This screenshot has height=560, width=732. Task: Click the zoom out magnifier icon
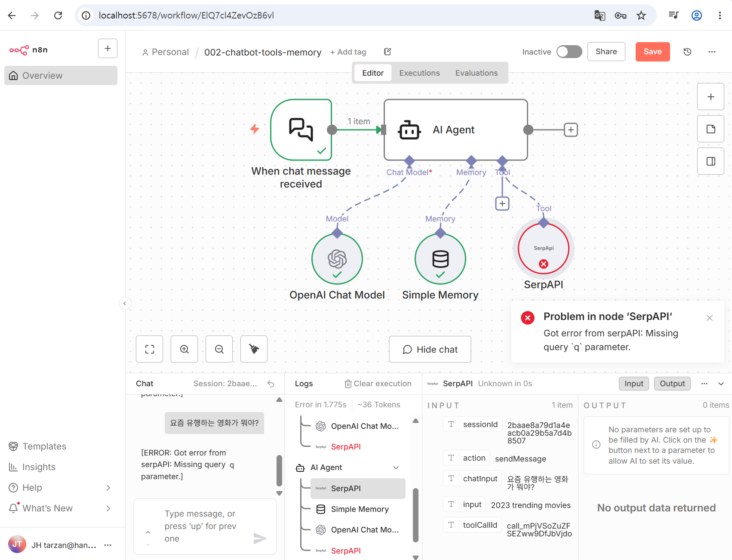click(x=219, y=349)
